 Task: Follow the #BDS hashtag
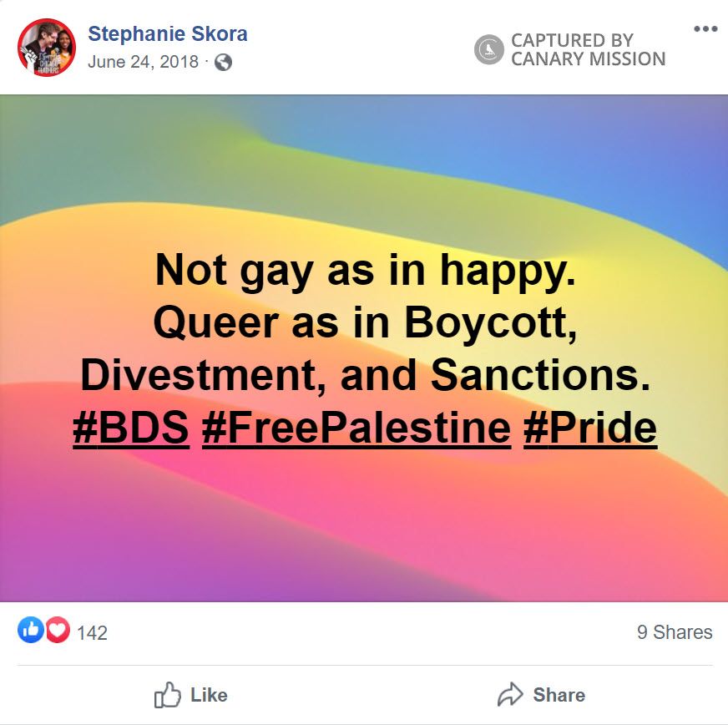pos(131,428)
